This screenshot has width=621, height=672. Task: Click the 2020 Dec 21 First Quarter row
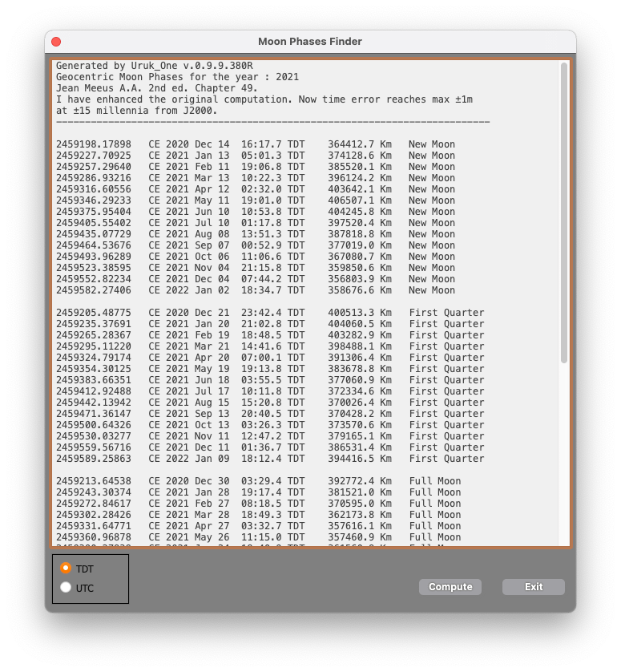(269, 313)
